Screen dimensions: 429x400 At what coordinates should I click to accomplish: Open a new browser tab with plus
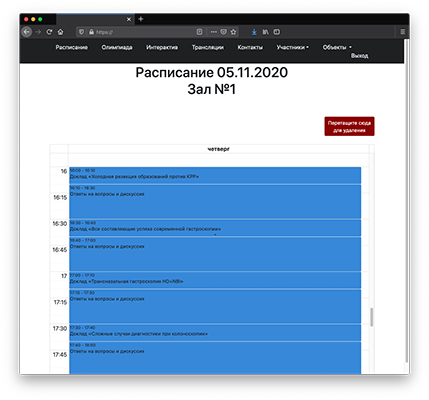click(x=141, y=19)
